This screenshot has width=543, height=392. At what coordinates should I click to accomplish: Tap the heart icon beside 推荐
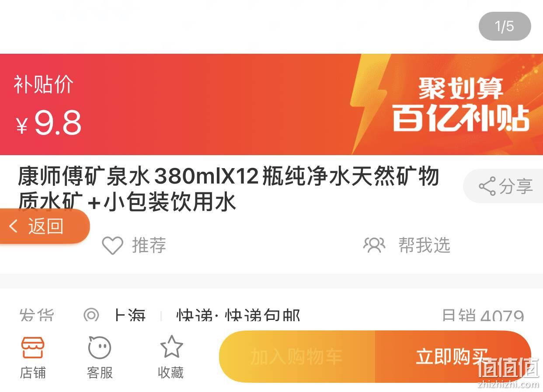[x=112, y=245]
